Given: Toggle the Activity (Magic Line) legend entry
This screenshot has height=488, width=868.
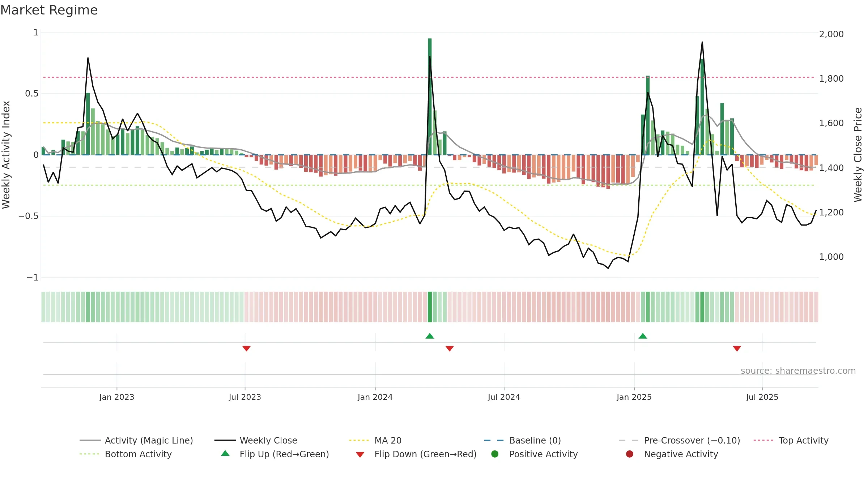Looking at the screenshot, I should [136, 440].
